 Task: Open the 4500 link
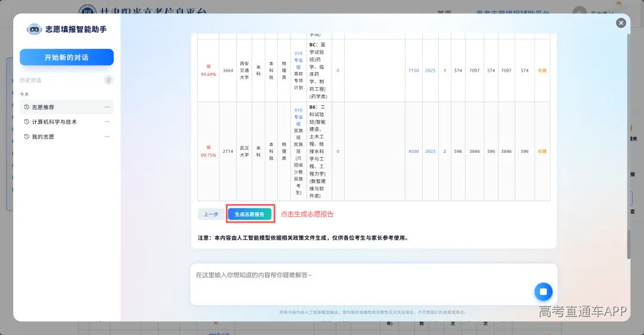(x=414, y=152)
